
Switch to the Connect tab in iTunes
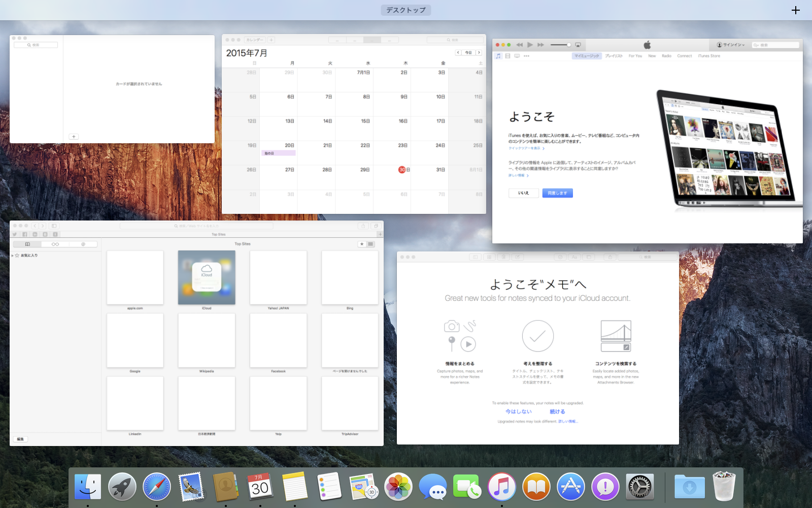coord(685,56)
